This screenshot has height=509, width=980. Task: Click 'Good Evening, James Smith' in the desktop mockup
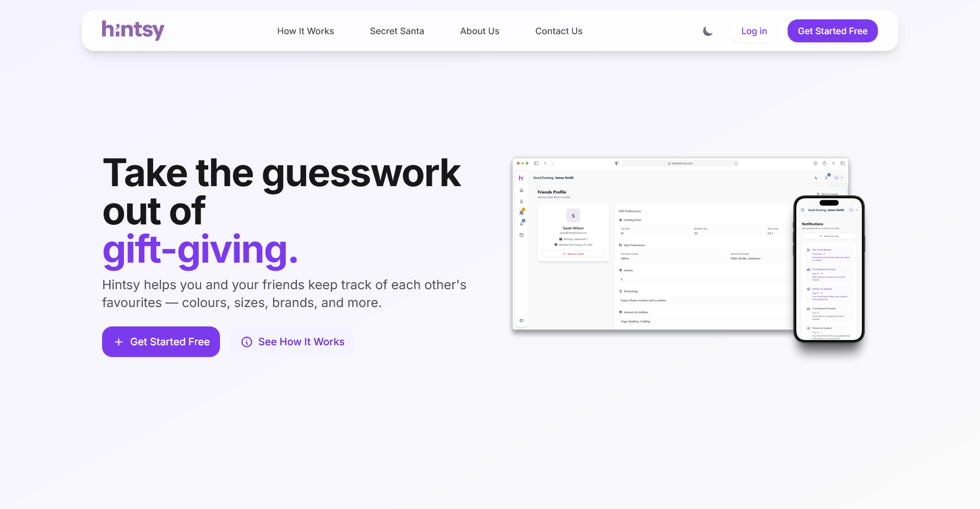pos(553,178)
